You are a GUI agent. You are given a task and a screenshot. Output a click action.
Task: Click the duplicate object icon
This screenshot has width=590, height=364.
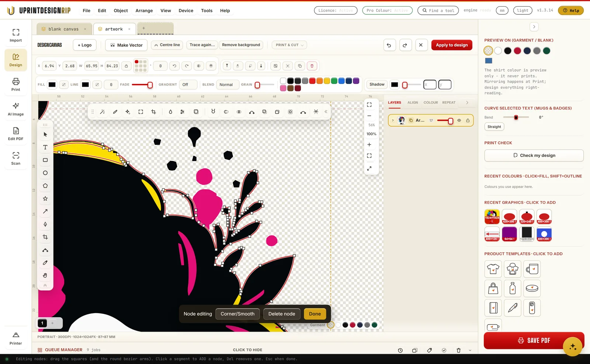click(300, 66)
